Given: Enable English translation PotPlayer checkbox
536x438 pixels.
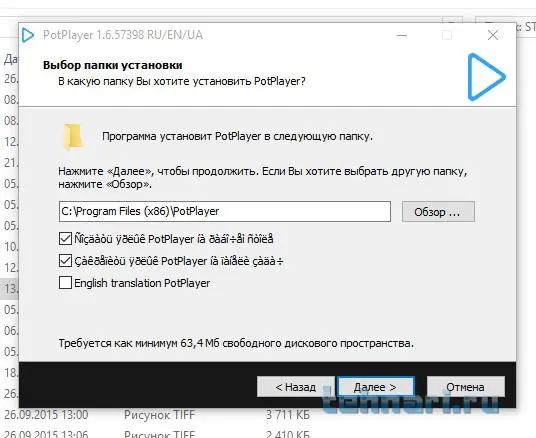Looking at the screenshot, I should pos(65,283).
